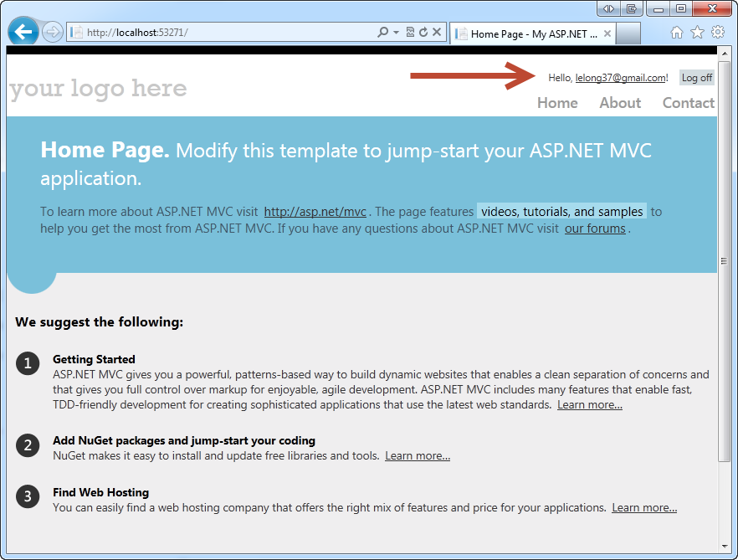Open a new blank tab
This screenshot has height=560, width=738.
(628, 34)
